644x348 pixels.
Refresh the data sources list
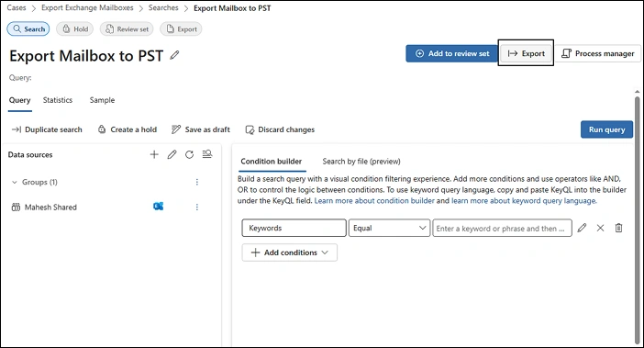tap(189, 154)
